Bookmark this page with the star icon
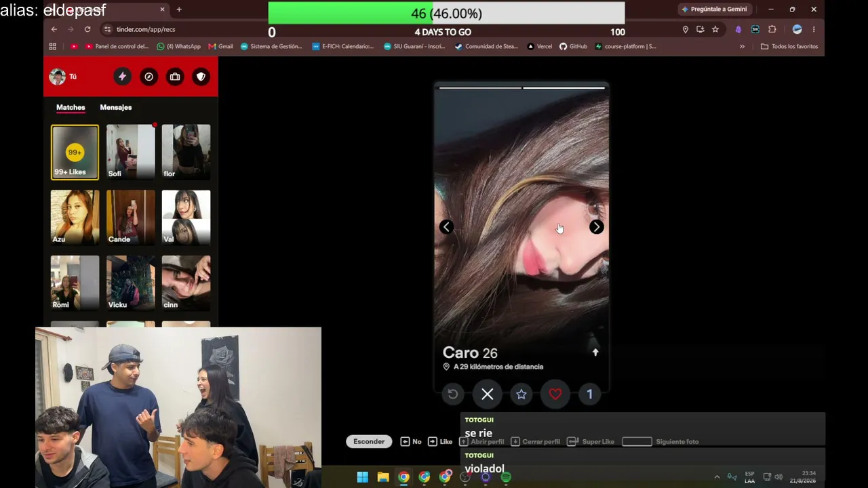The height and width of the screenshot is (488, 868). coord(715,29)
